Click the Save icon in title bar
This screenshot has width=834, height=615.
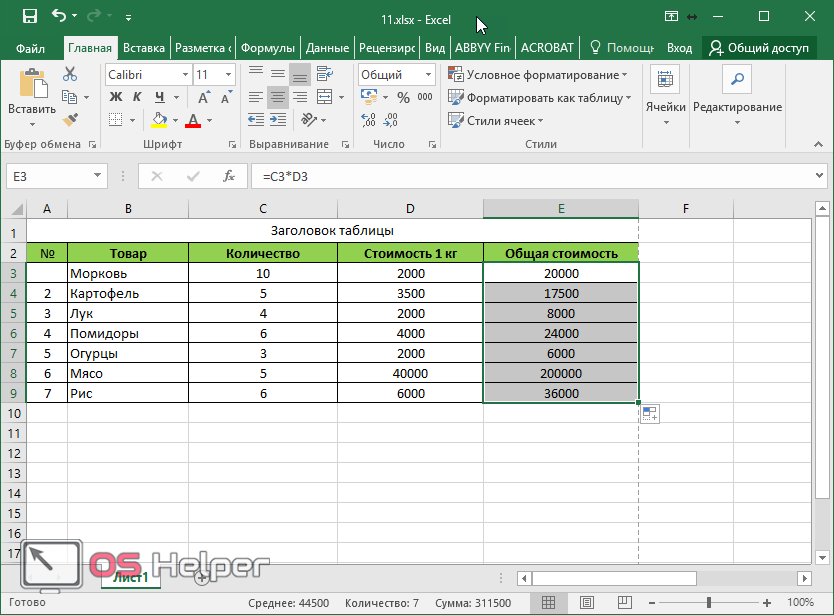click(x=29, y=16)
